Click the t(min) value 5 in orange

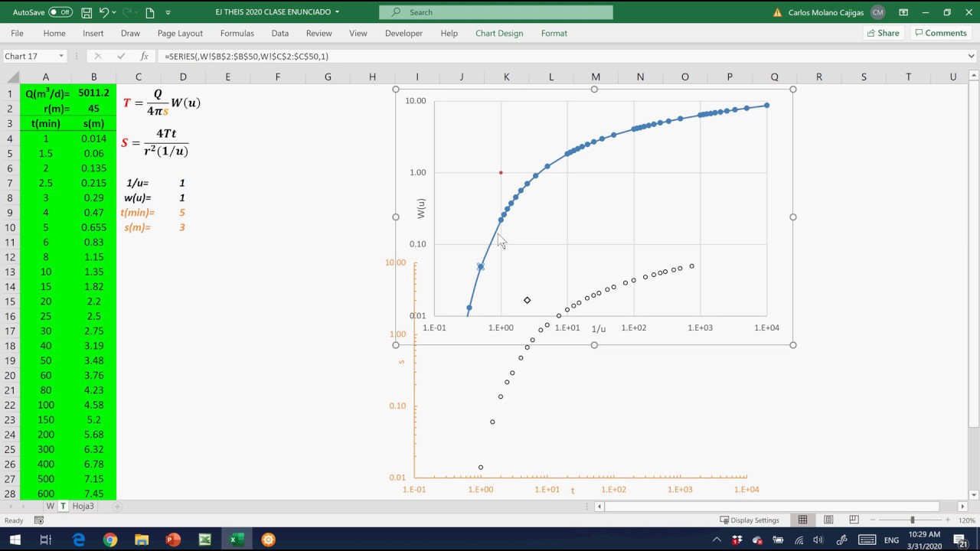point(182,213)
